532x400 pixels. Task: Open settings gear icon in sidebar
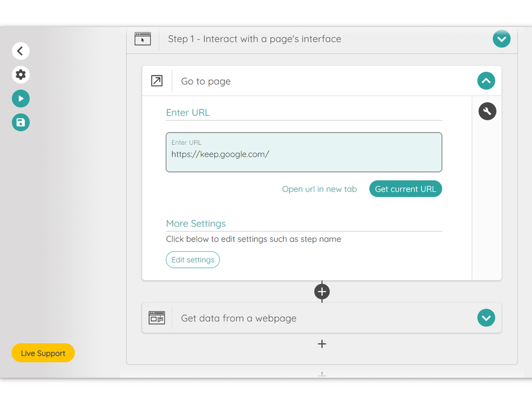tap(21, 75)
